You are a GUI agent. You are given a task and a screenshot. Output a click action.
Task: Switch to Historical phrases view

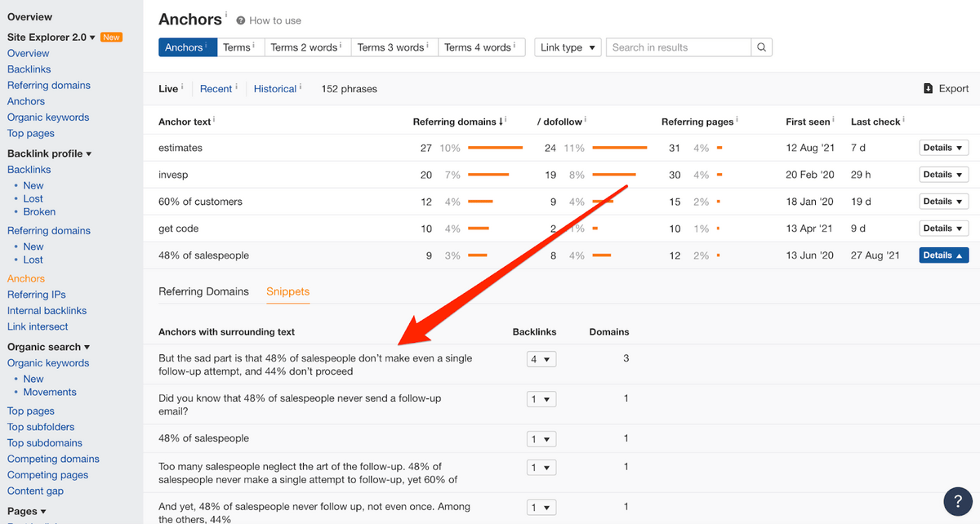pyautogui.click(x=274, y=89)
